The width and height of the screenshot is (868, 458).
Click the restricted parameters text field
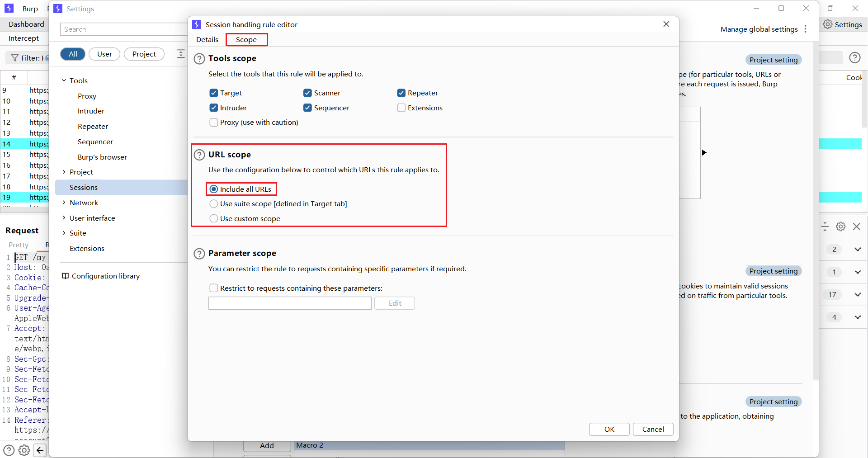tap(290, 303)
